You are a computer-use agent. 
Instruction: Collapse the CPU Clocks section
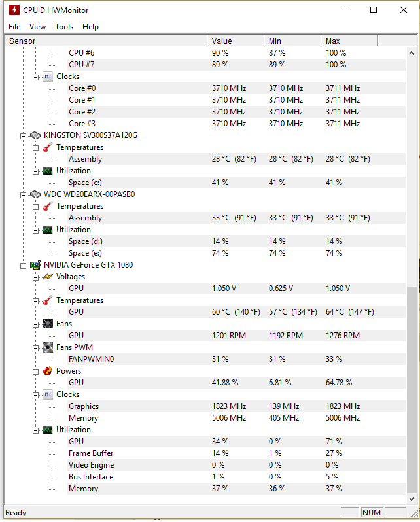pos(35,78)
